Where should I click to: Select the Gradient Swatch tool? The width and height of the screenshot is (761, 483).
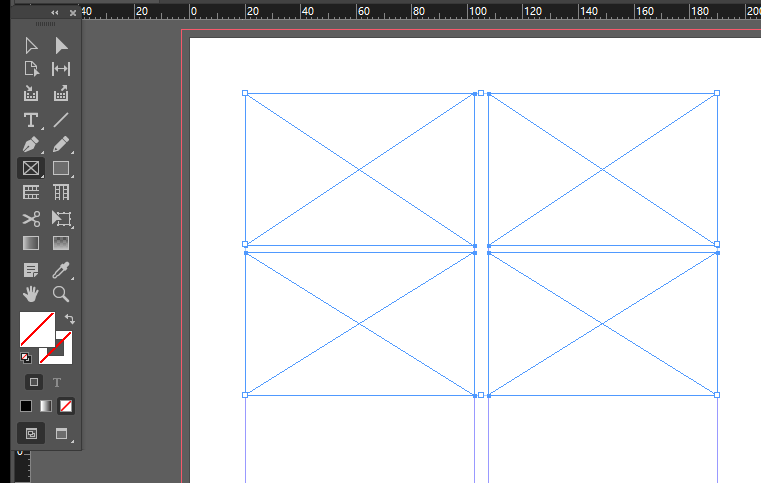31,243
